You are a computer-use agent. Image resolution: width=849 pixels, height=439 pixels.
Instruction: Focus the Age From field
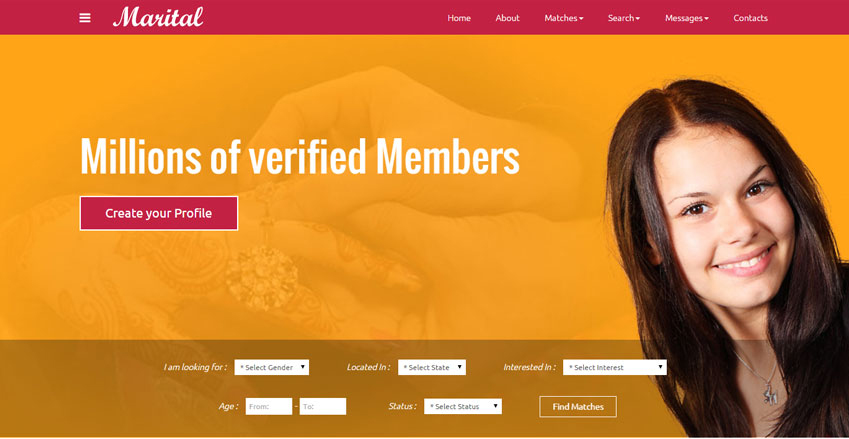coord(269,407)
